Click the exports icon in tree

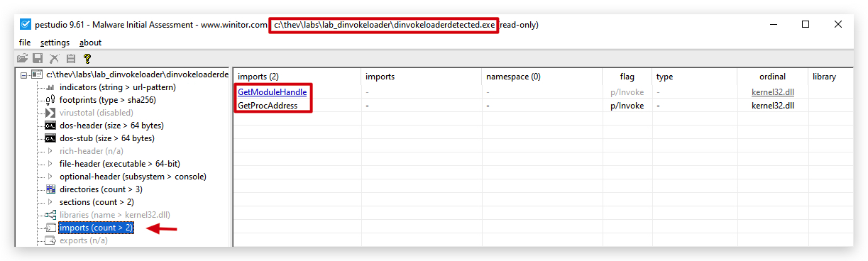(x=50, y=240)
